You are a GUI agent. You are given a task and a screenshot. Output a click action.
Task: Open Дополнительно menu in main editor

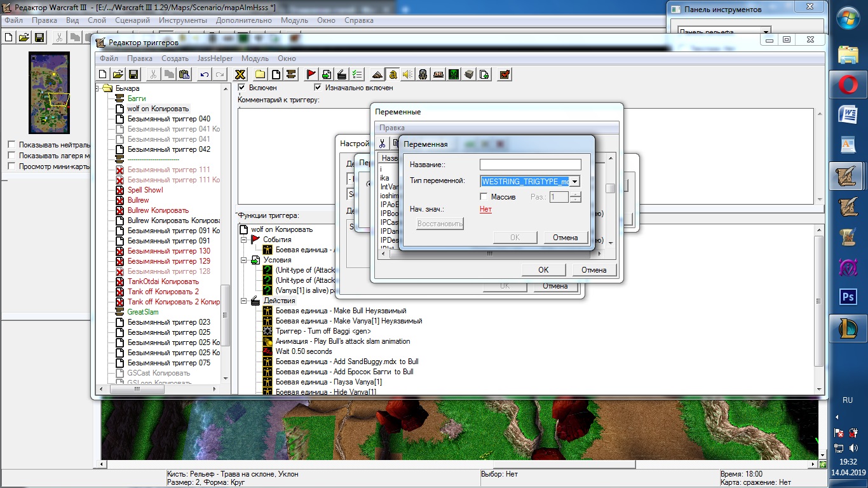pyautogui.click(x=243, y=20)
